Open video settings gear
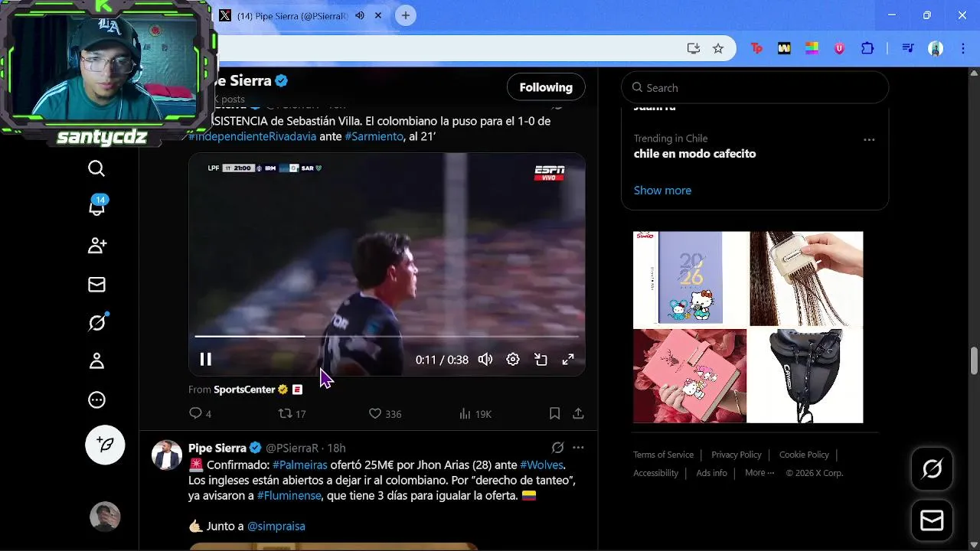Screen dimensions: 980x551 click(513, 359)
